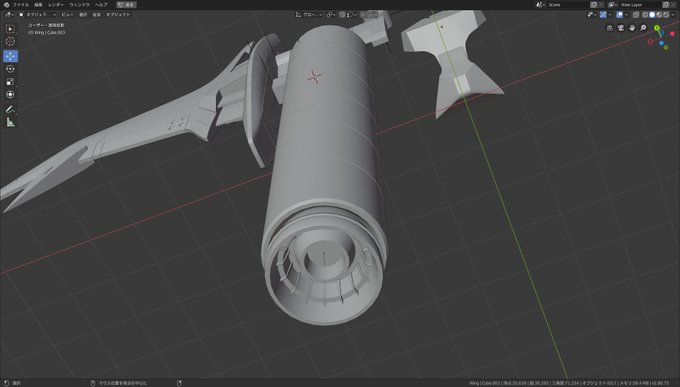Image resolution: width=680 pixels, height=387 pixels.
Task: Open the scene browse selector icon
Action: (540, 5)
